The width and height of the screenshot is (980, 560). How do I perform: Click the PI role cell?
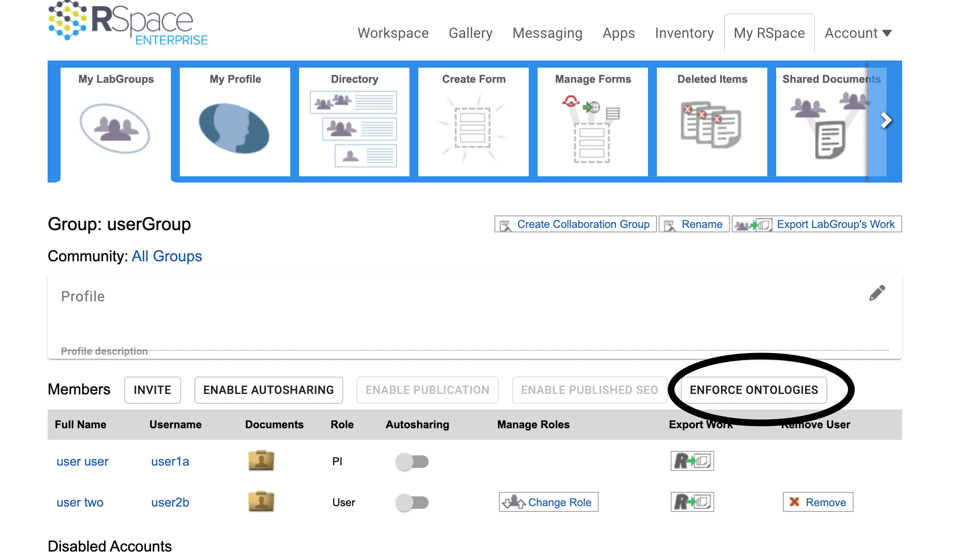click(x=337, y=462)
